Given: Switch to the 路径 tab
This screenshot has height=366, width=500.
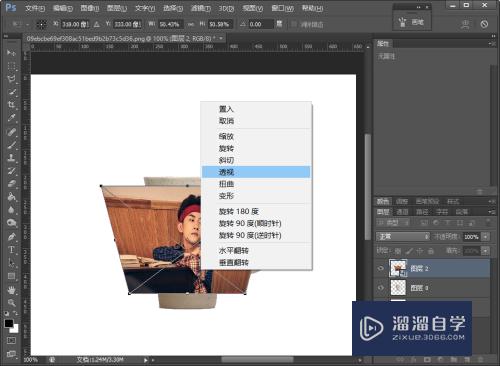Looking at the screenshot, I should click(x=422, y=212).
